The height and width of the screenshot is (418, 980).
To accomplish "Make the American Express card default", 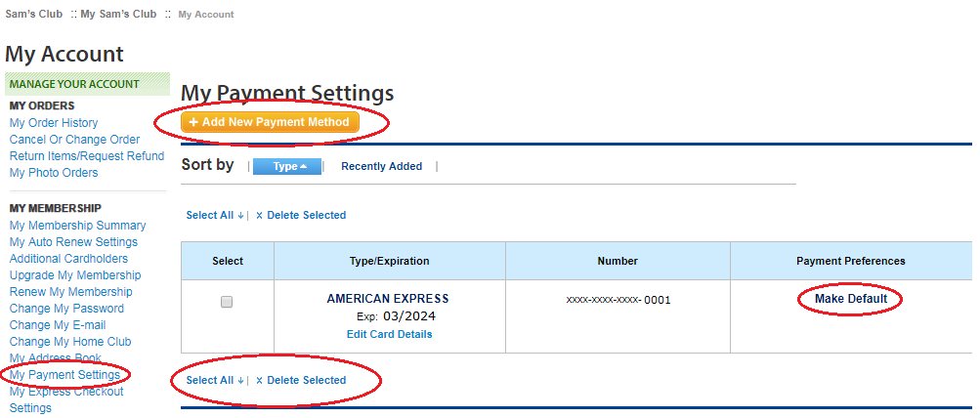I will pyautogui.click(x=851, y=299).
